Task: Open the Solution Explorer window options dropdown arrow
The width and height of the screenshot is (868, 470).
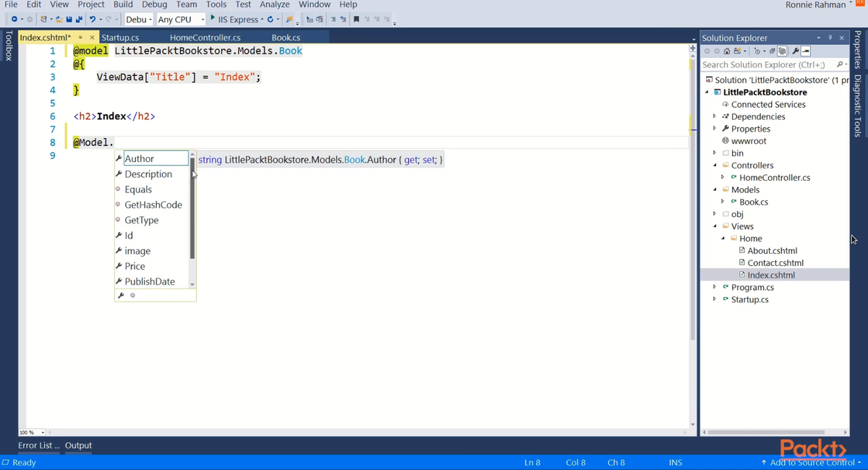Action: [818, 38]
